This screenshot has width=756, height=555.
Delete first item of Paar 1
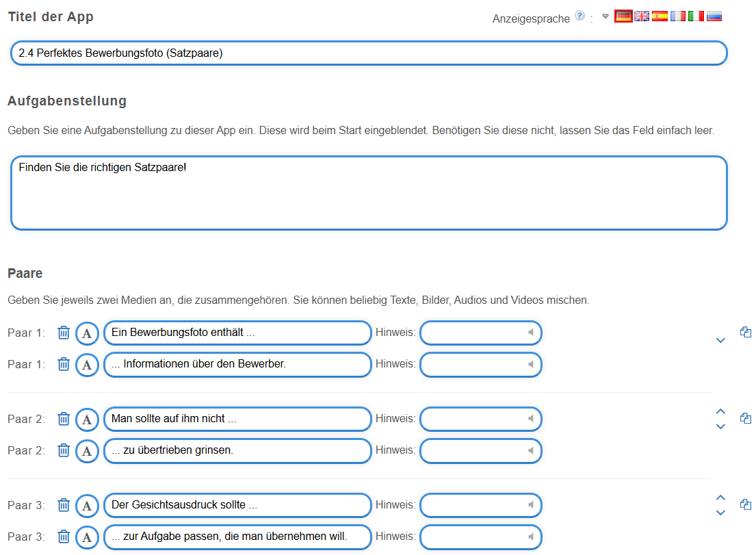64,333
